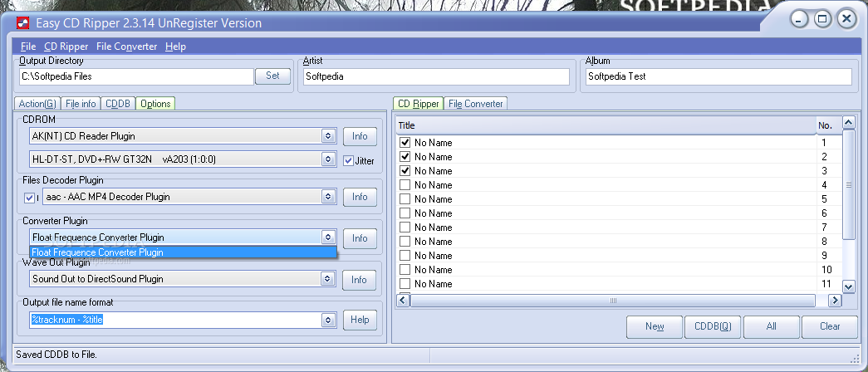Check track 10 No Name checkbox

(405, 270)
